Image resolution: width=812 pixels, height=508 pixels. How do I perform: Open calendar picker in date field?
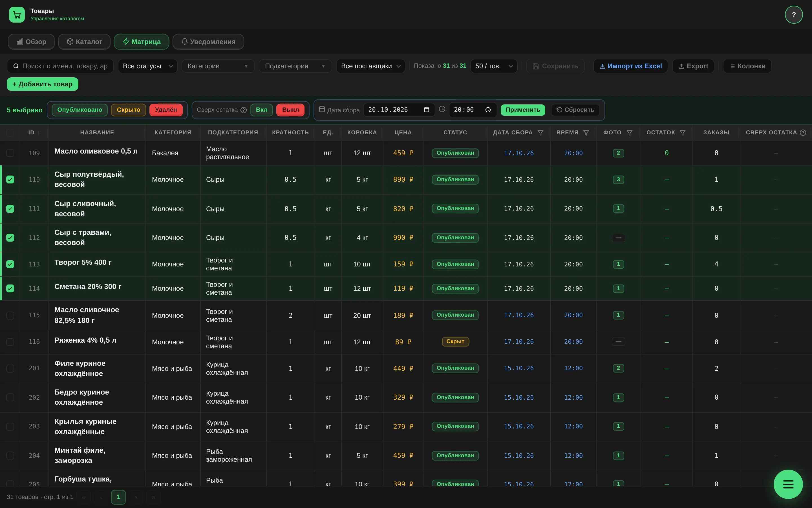427,110
